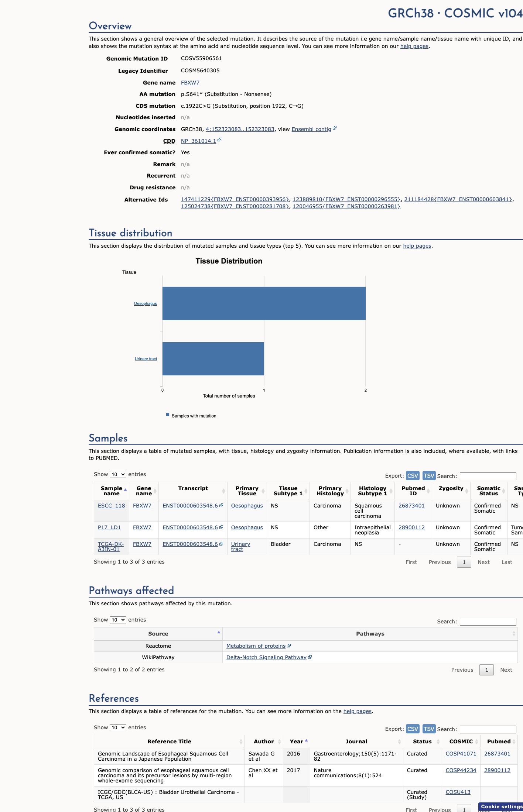Sort Pathways table by Source arrow
The image size is (523, 812).
(x=219, y=632)
